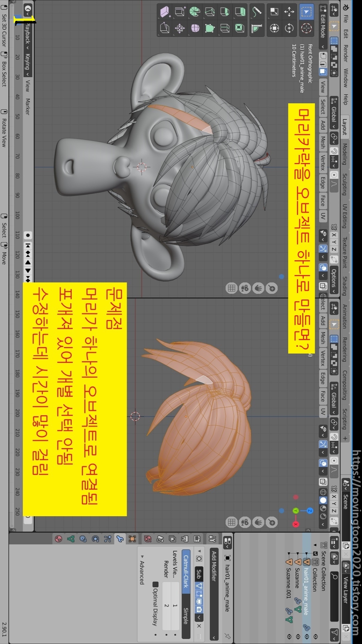The width and height of the screenshot is (362, 644).
Task: Open the File menu
Action: 346,19
